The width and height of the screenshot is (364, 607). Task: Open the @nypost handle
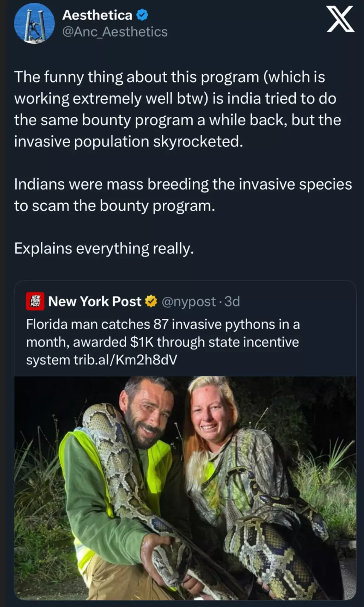(188, 302)
